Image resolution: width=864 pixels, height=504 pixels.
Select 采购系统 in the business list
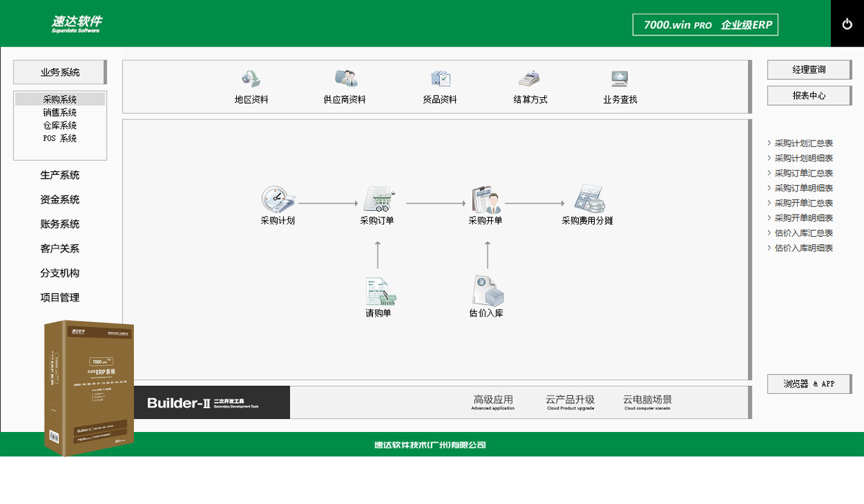pos(60,99)
